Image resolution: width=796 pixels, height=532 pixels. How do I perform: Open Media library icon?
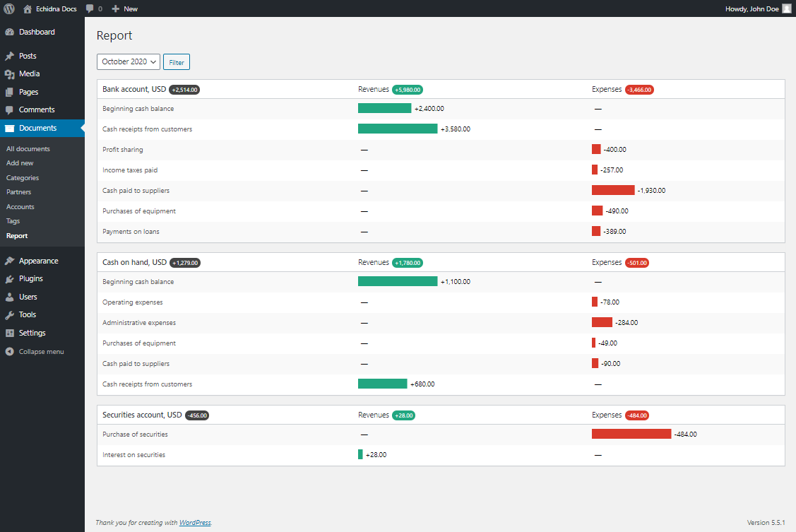coord(10,74)
